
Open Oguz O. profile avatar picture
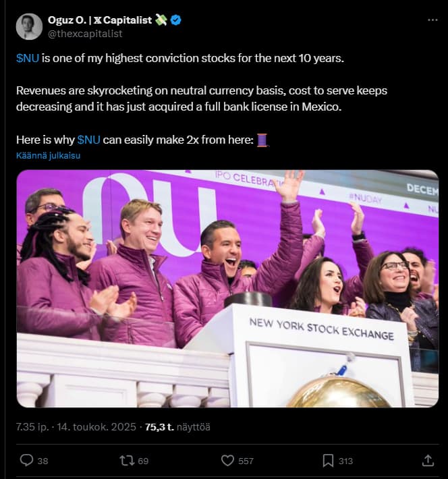30,26
